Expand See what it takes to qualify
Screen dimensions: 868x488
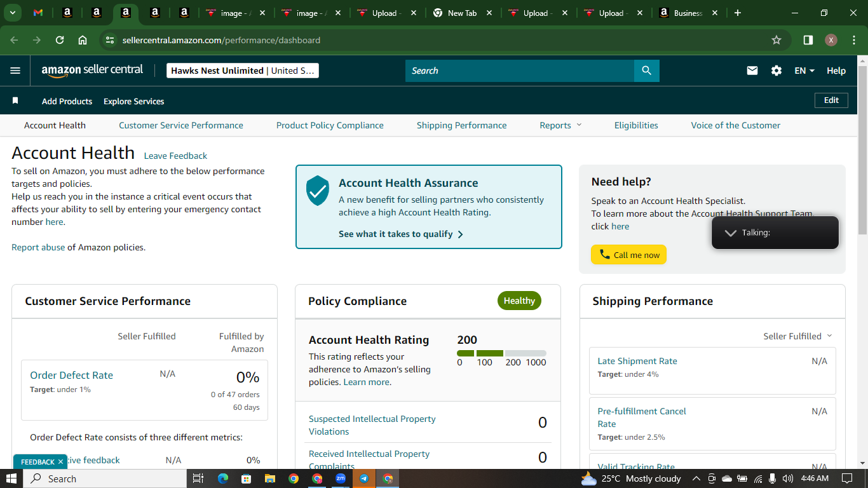401,234
